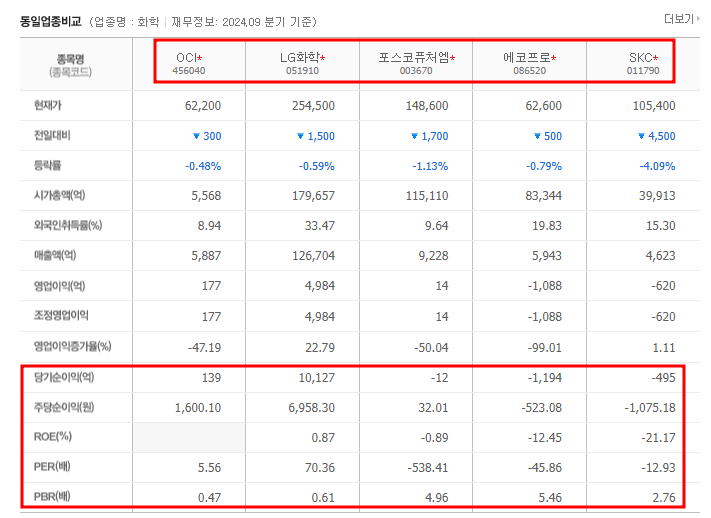The image size is (711, 518).
Task: Select PBR 2.76 cell
Action: pos(664,497)
